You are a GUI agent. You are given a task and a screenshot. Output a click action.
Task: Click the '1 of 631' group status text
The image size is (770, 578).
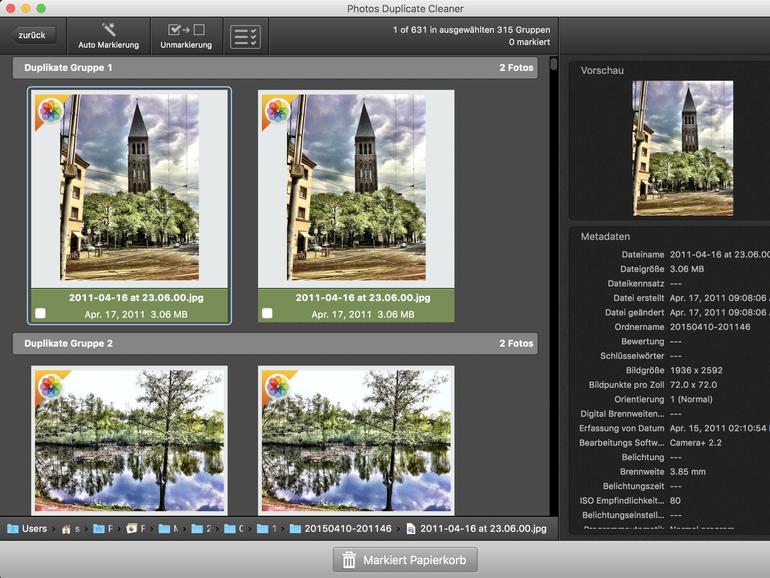coord(471,30)
